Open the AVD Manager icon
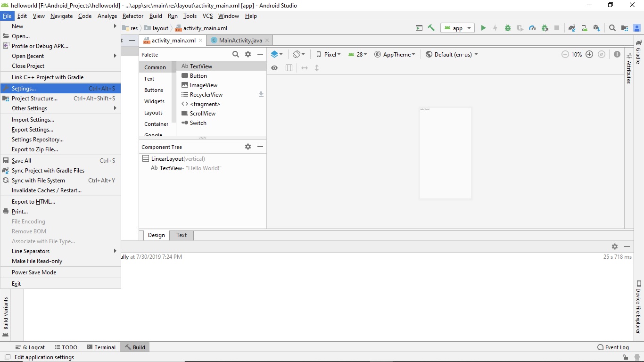The width and height of the screenshot is (644, 362). pyautogui.click(x=584, y=28)
